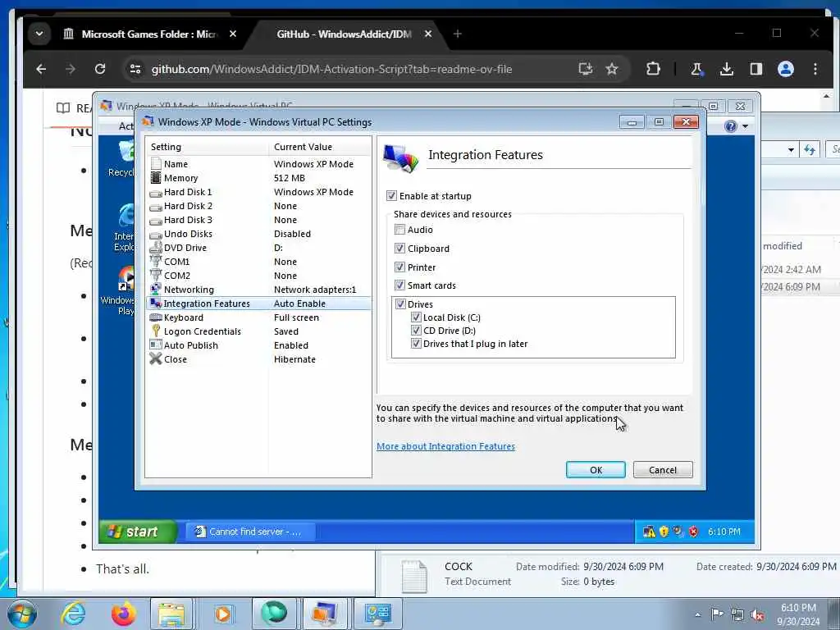Toggle the Smart cards checkbox

(399, 285)
